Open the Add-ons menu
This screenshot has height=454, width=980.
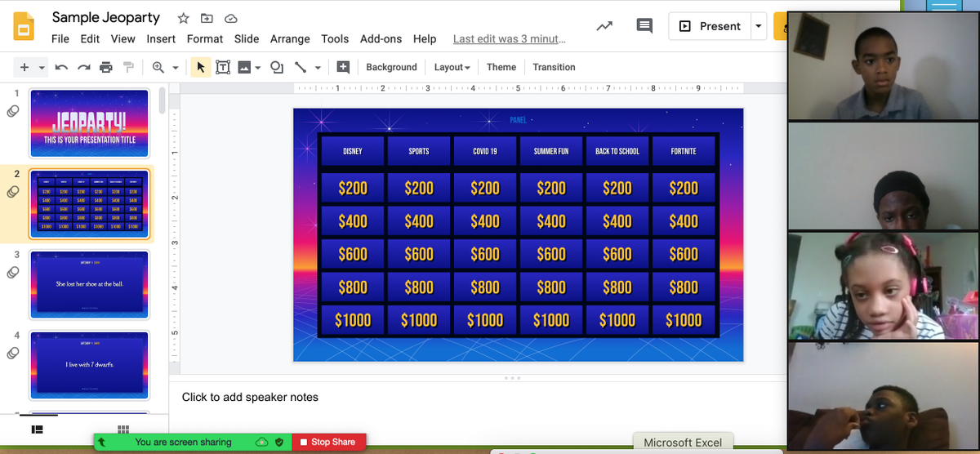point(381,38)
